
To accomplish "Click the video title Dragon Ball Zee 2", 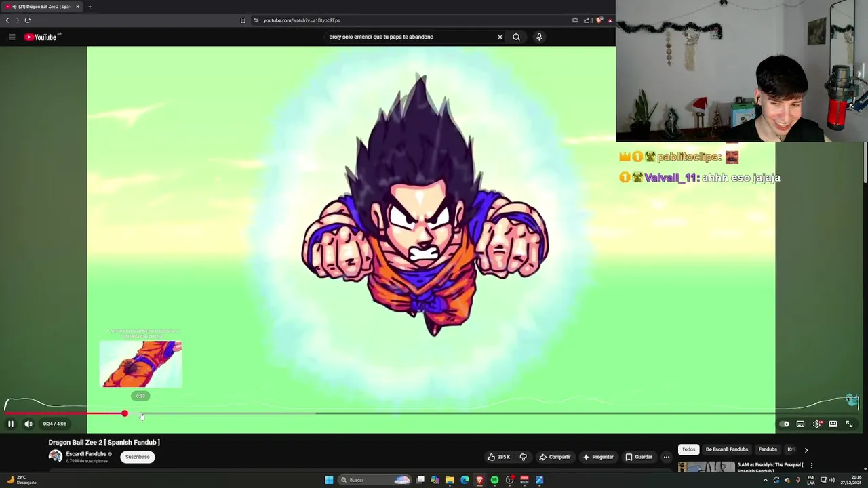I will [104, 442].
